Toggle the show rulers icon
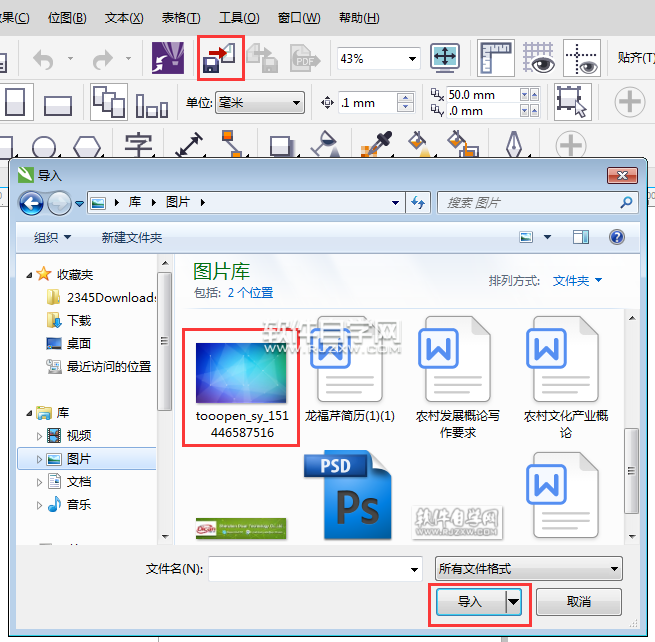Screen dimensions: 655x642 [496, 58]
